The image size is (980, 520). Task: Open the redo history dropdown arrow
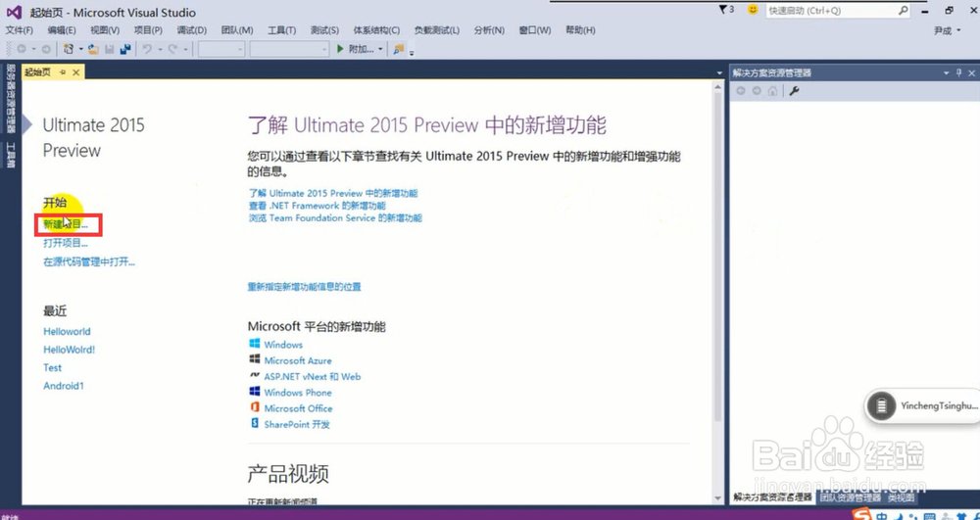pos(185,49)
